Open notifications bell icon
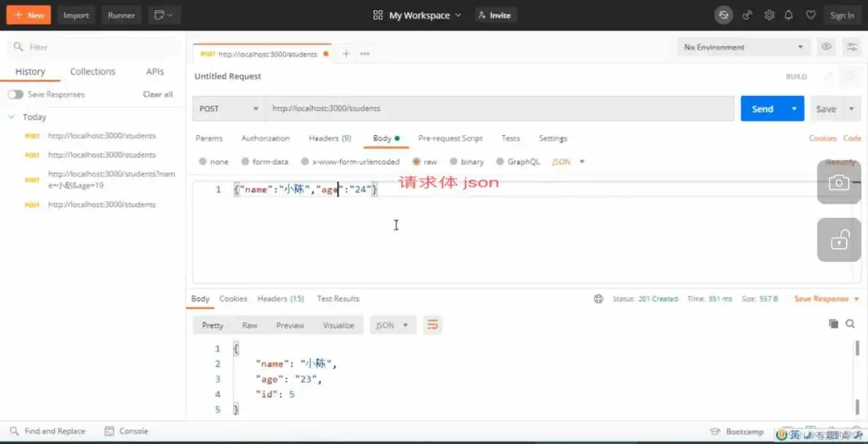Image resolution: width=868 pixels, height=444 pixels. [x=789, y=15]
